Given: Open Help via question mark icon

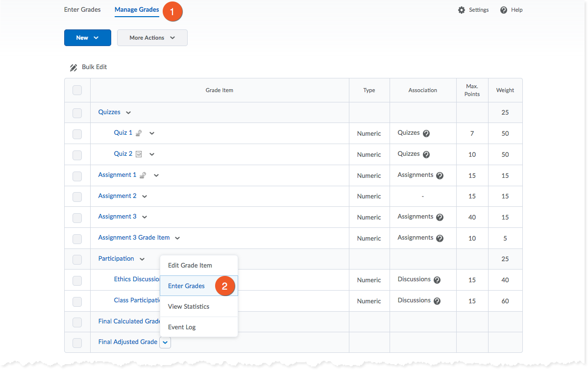Looking at the screenshot, I should [504, 10].
